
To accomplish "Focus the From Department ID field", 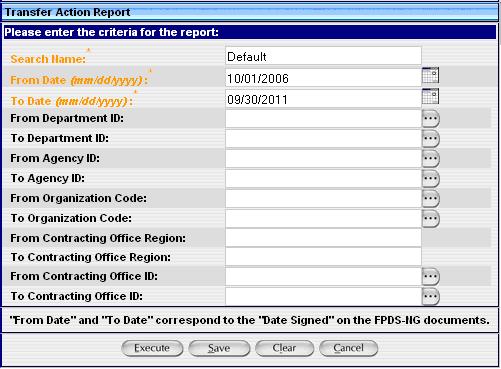I will tap(323, 119).
